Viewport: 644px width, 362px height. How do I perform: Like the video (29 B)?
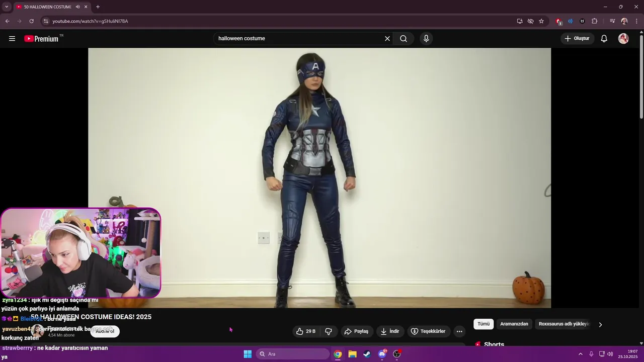tap(306, 331)
